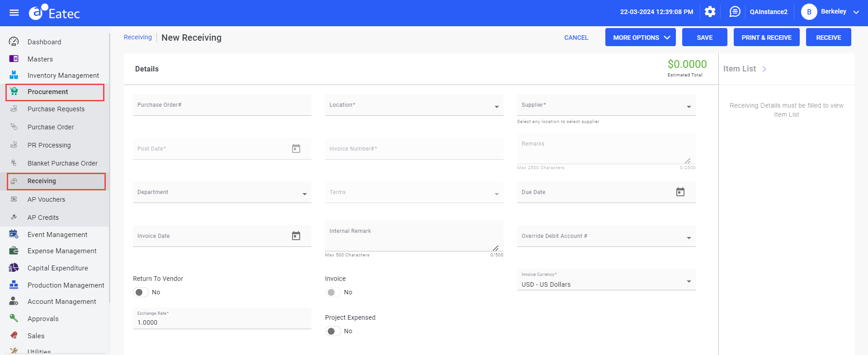
Task: Click the Dashboard gauge icon in sidebar
Action: click(x=14, y=42)
